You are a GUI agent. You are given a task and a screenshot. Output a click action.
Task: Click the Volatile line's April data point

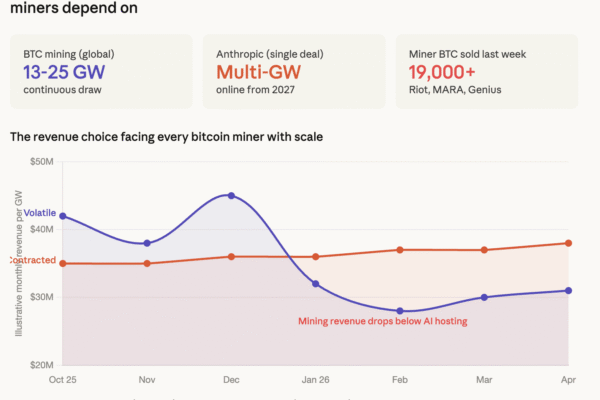[569, 291]
